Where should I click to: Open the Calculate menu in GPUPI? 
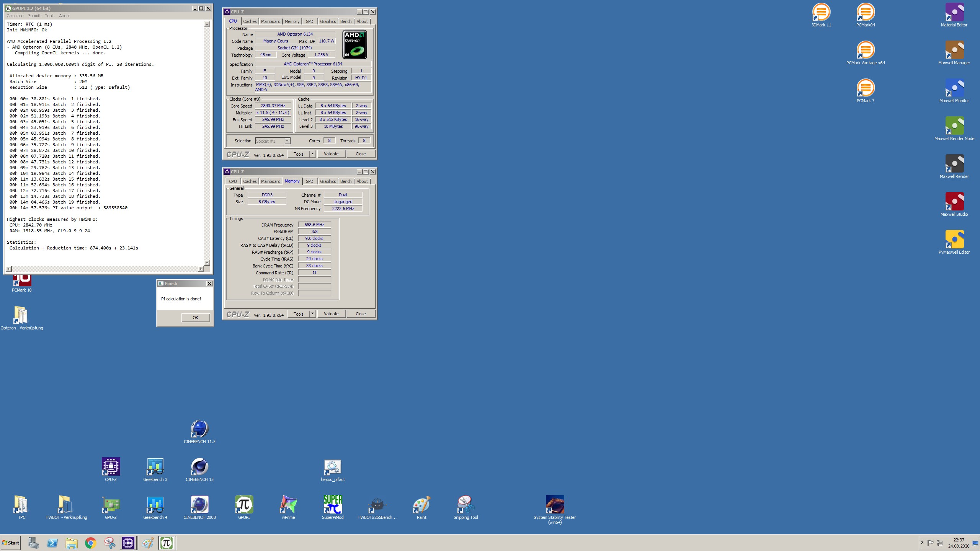pyautogui.click(x=15, y=16)
